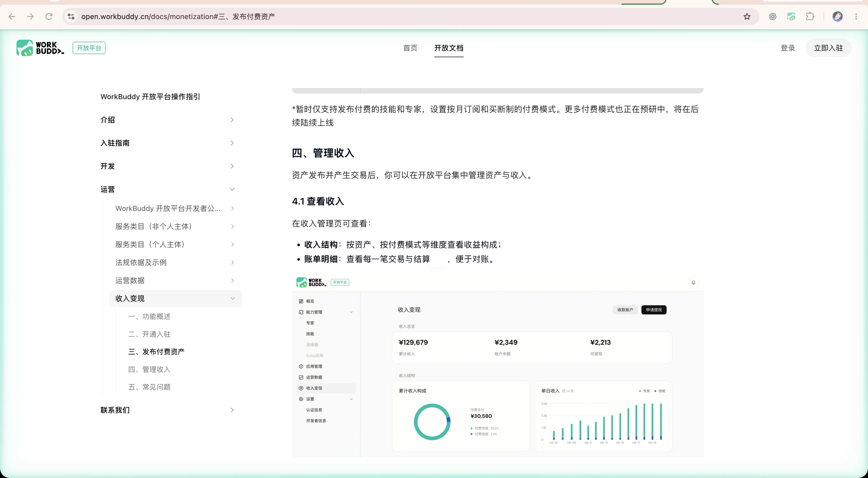
Task: Open the ChatGPT extension icon
Action: tap(773, 16)
